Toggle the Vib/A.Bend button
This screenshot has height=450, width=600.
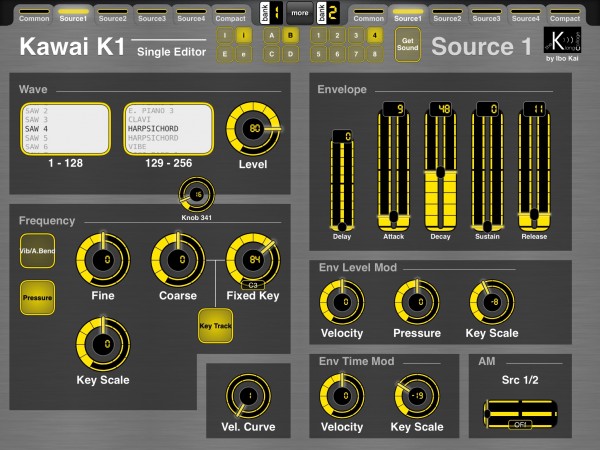coord(38,251)
